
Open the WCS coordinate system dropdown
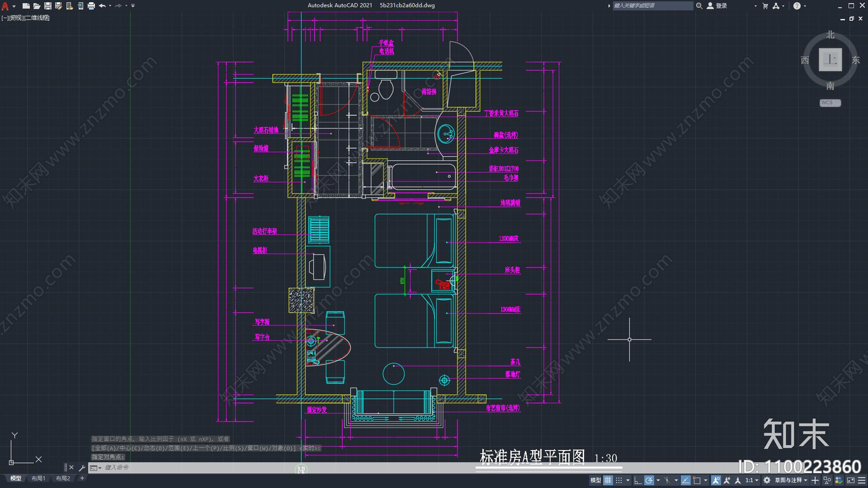tap(830, 102)
